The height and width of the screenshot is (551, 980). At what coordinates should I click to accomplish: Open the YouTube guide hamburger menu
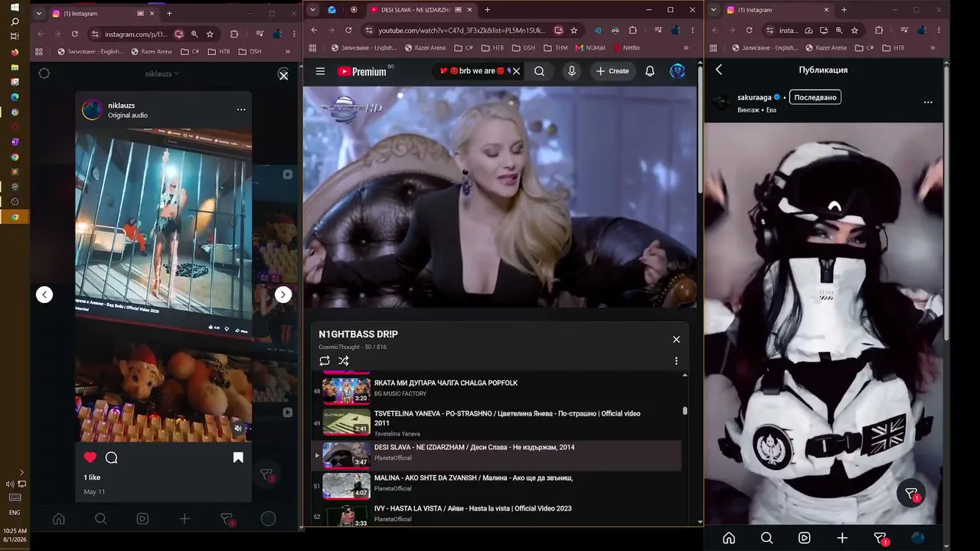pos(321,71)
